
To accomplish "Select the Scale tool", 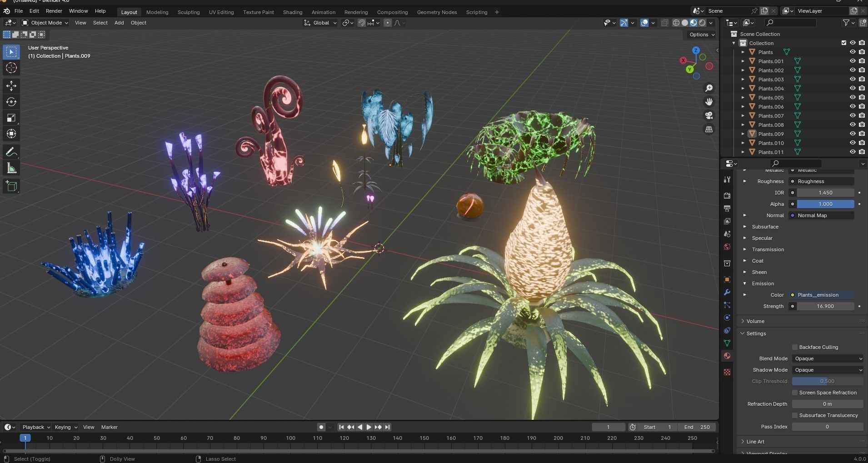I will point(11,118).
